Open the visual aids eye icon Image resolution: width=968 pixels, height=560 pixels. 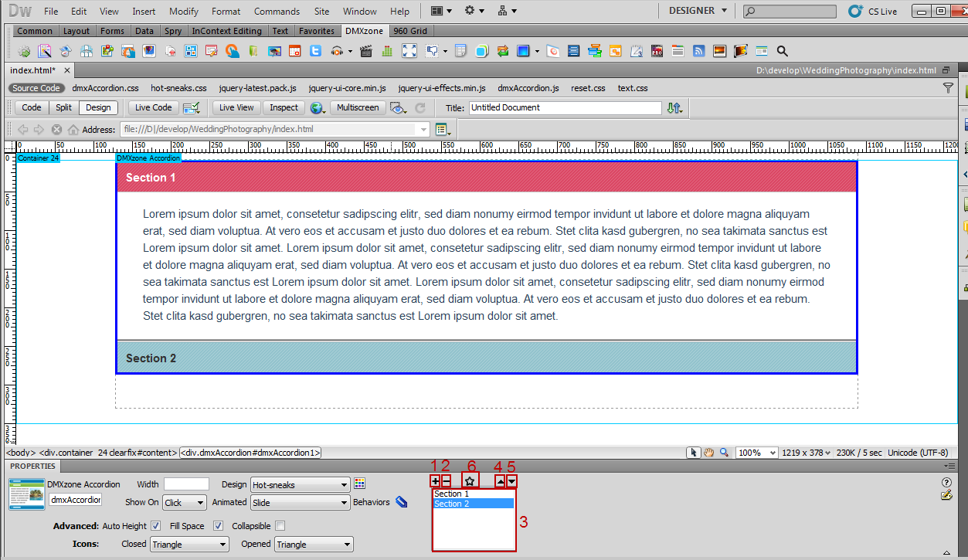pyautogui.click(x=398, y=108)
